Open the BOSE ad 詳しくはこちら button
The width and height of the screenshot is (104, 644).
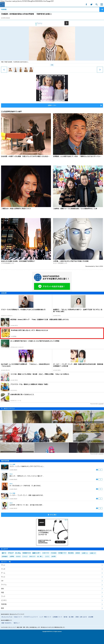click(x=60, y=542)
